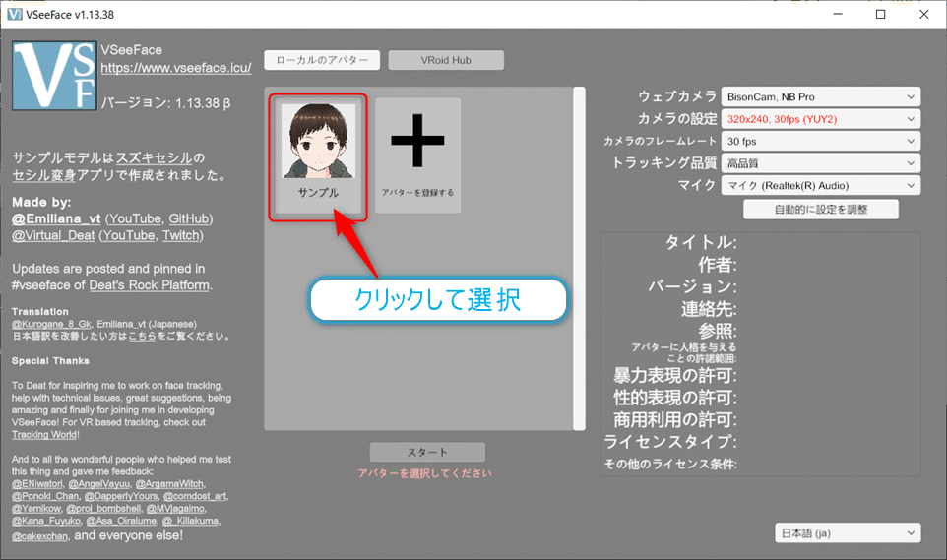Viewport: 947px width, 560px height.
Task: Click the 自動的に設定を調整 button
Action: coord(821,209)
